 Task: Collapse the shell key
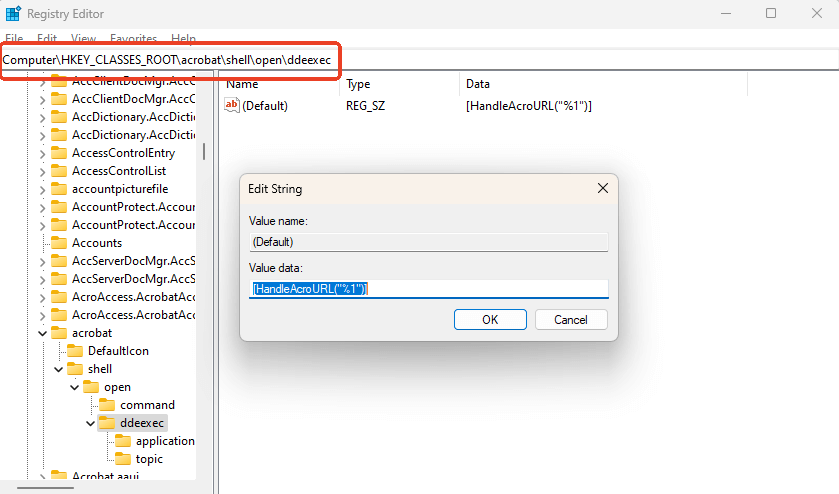[x=58, y=369]
